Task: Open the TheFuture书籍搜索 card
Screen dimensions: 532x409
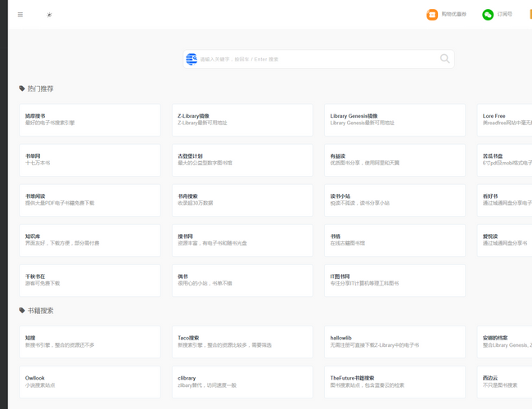Action: (395, 382)
